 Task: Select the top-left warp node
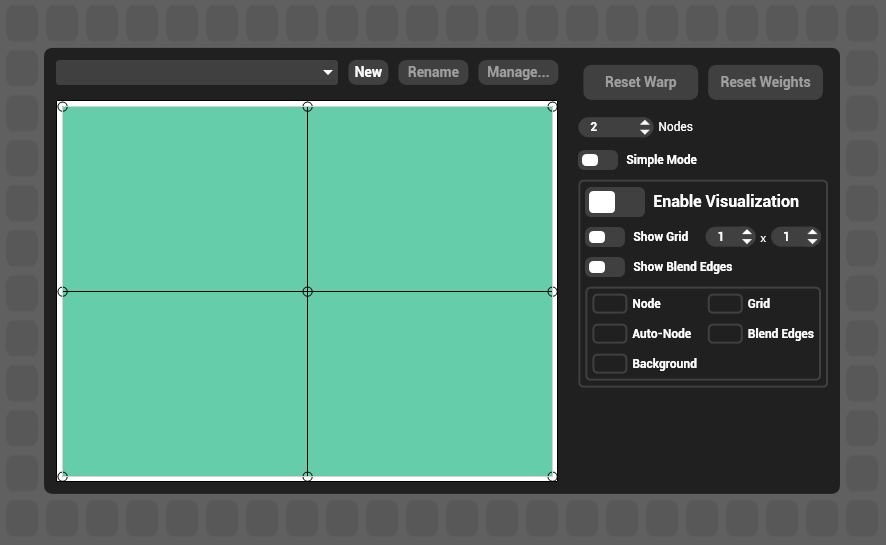click(63, 107)
